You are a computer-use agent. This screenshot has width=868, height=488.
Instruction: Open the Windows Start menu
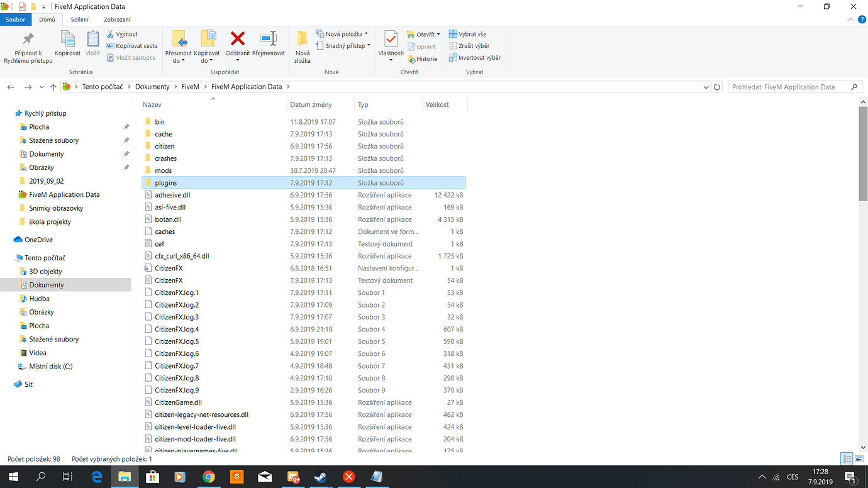coord(13,477)
